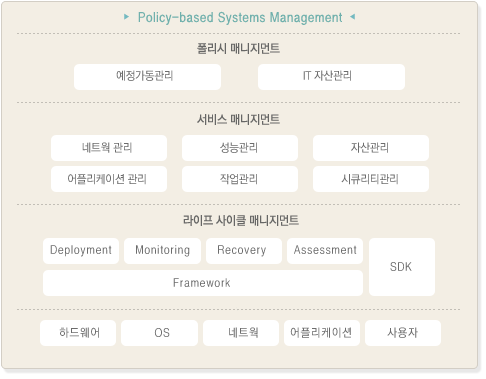Viewport: 486px width, 379px height.
Task: Select the IT 자산관리 box
Action: [331, 77]
